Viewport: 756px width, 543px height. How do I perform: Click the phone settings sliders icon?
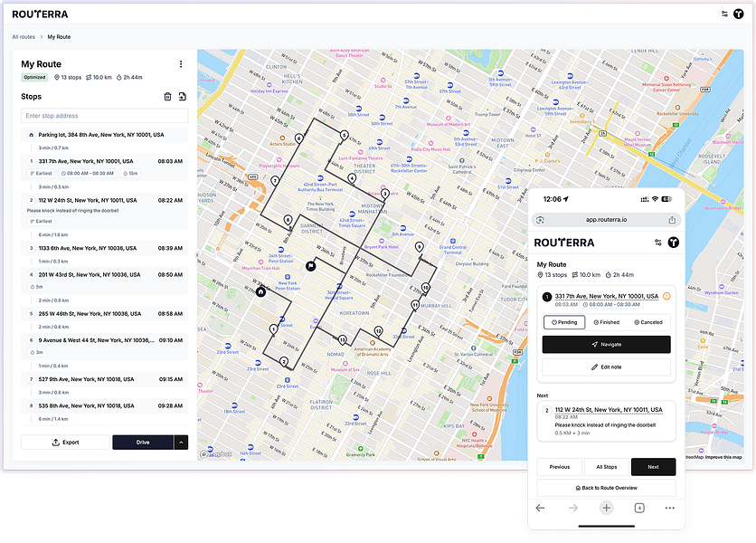658,243
